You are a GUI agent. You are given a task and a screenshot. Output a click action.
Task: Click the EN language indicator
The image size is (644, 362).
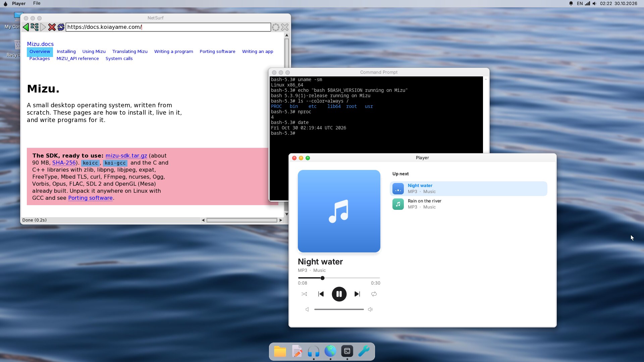click(580, 3)
